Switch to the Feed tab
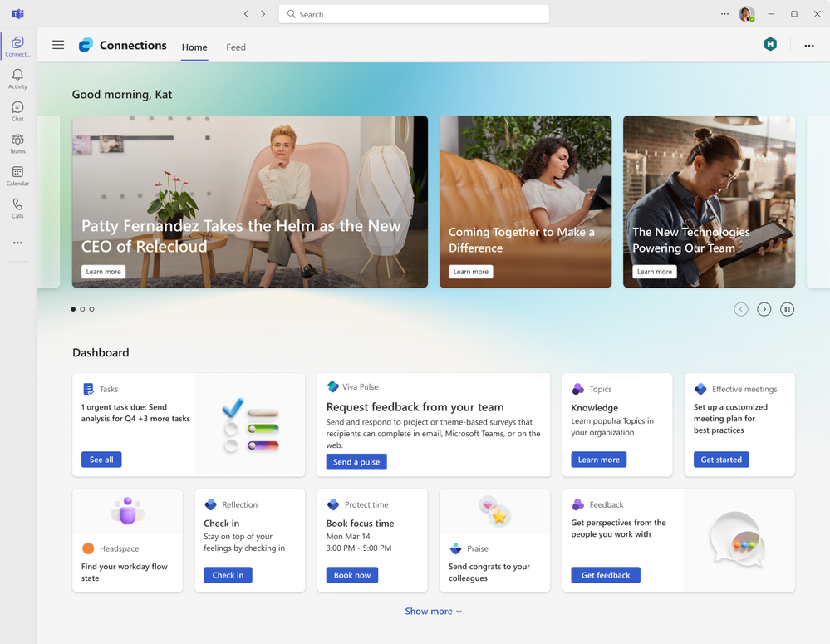 pyautogui.click(x=236, y=47)
